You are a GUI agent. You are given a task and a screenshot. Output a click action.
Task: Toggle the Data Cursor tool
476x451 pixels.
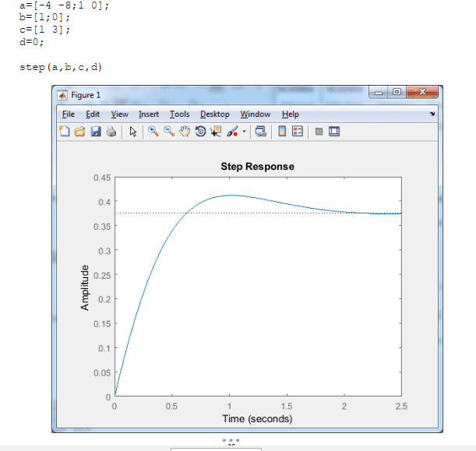click(216, 132)
